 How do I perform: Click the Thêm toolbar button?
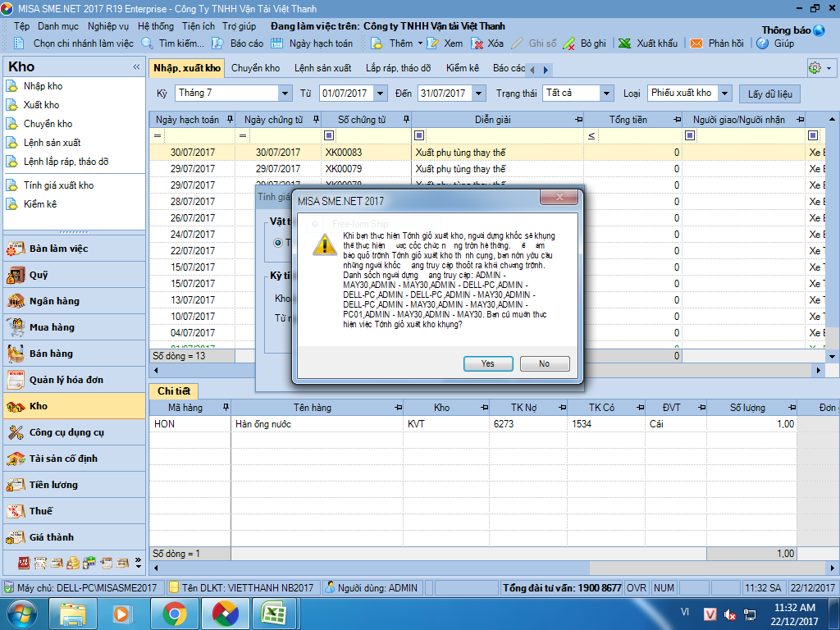(392, 43)
